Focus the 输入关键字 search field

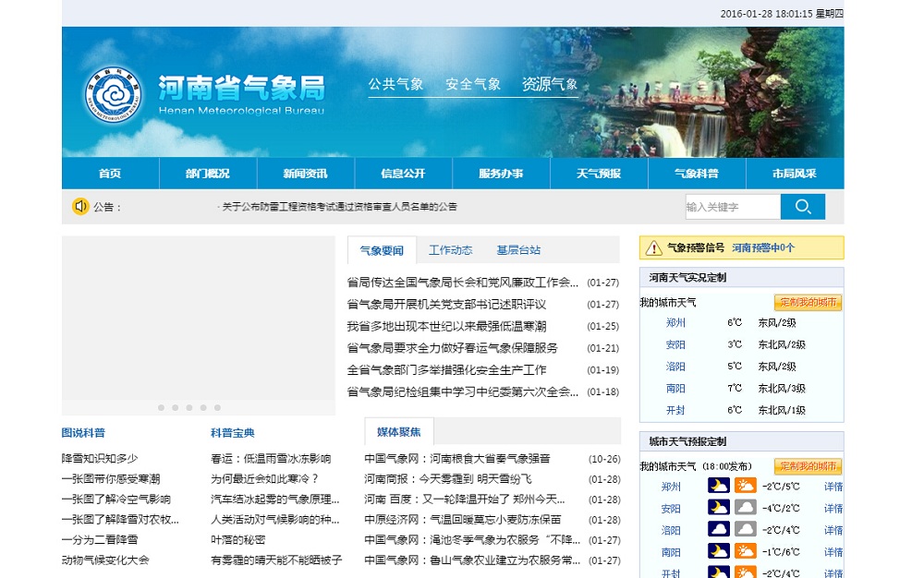click(x=733, y=207)
